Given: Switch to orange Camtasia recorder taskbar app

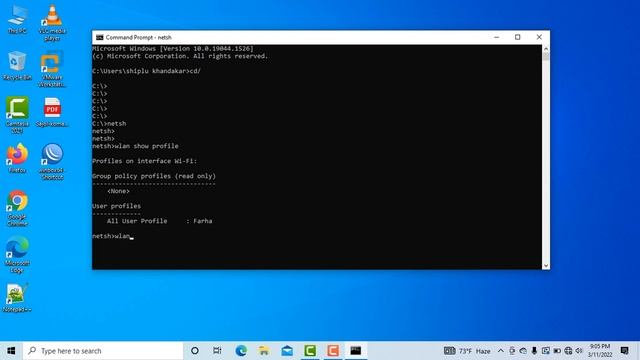Looking at the screenshot, I should pos(333,351).
